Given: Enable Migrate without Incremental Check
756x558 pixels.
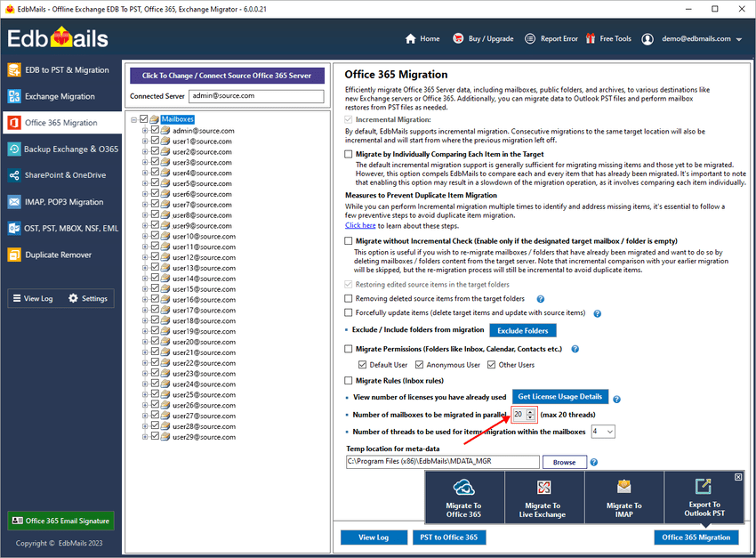Looking at the screenshot, I should [x=348, y=241].
